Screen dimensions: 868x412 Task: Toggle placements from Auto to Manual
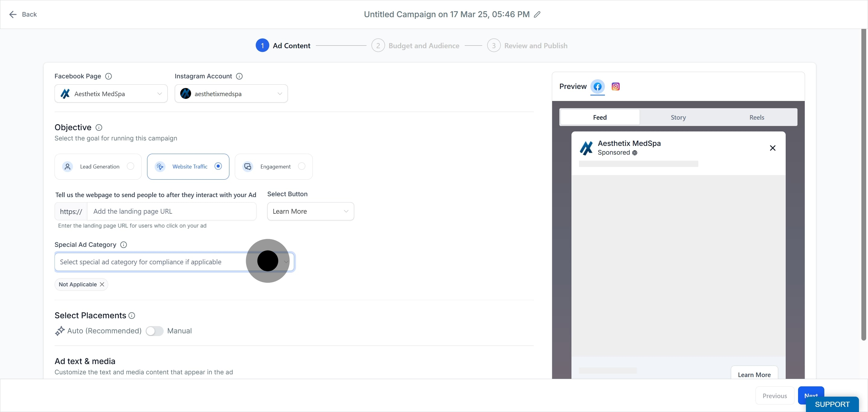pos(154,331)
